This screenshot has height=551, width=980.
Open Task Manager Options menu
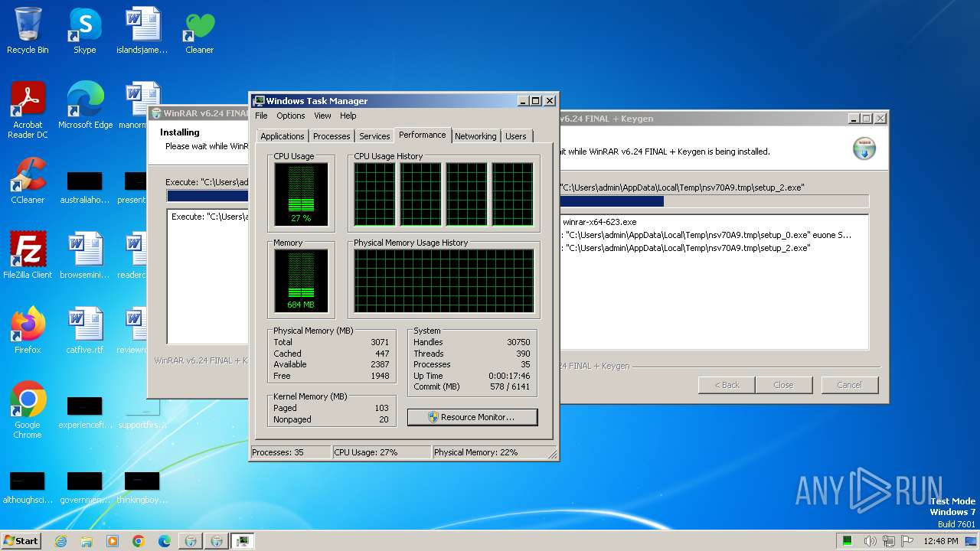pos(291,116)
